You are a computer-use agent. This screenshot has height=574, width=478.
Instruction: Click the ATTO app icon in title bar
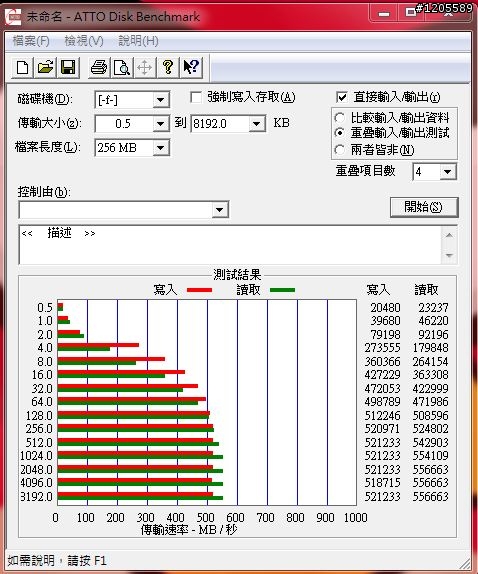click(x=13, y=17)
